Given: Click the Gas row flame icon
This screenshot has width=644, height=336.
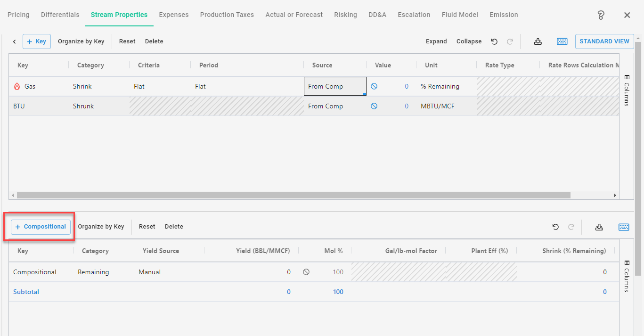Looking at the screenshot, I should tap(17, 86).
